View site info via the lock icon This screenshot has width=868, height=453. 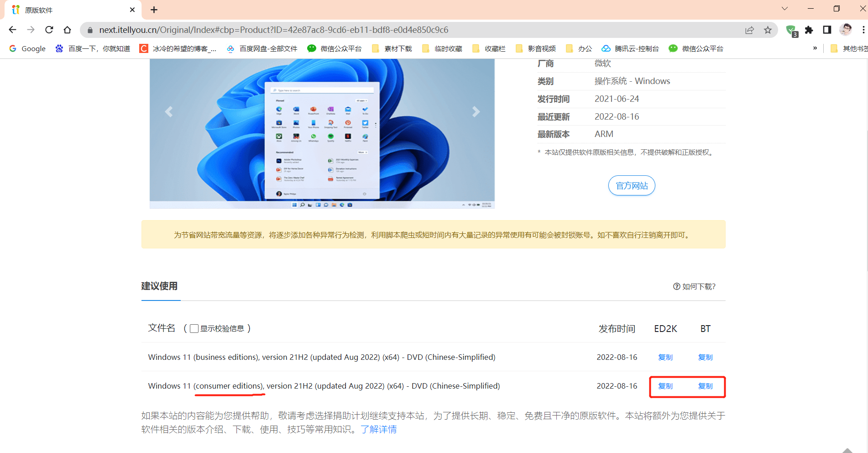(90, 30)
